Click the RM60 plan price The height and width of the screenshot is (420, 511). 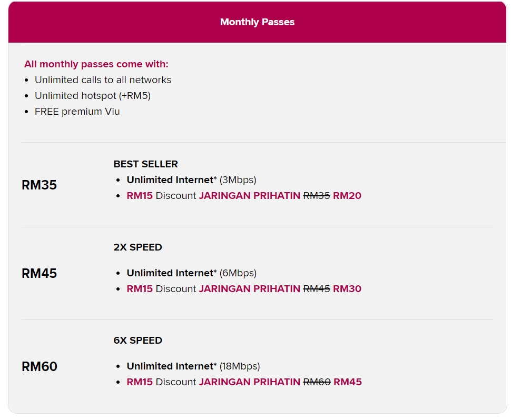pos(40,367)
